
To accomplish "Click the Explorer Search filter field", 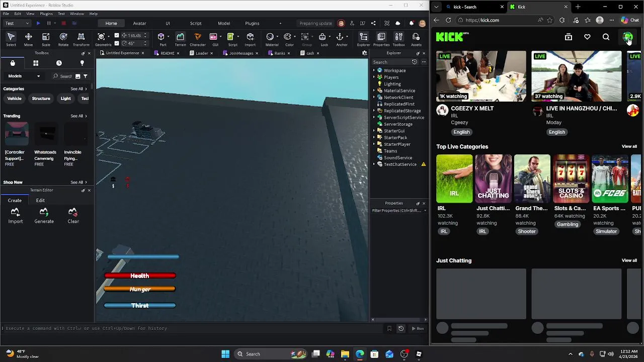I will [391, 62].
